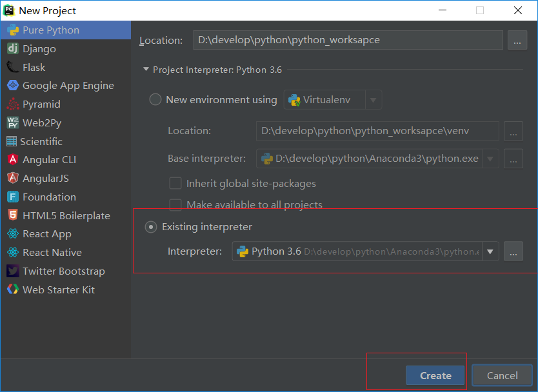Open the Virtualenv environment type dropdown
Viewport: 538px width, 392px height.
(x=373, y=100)
